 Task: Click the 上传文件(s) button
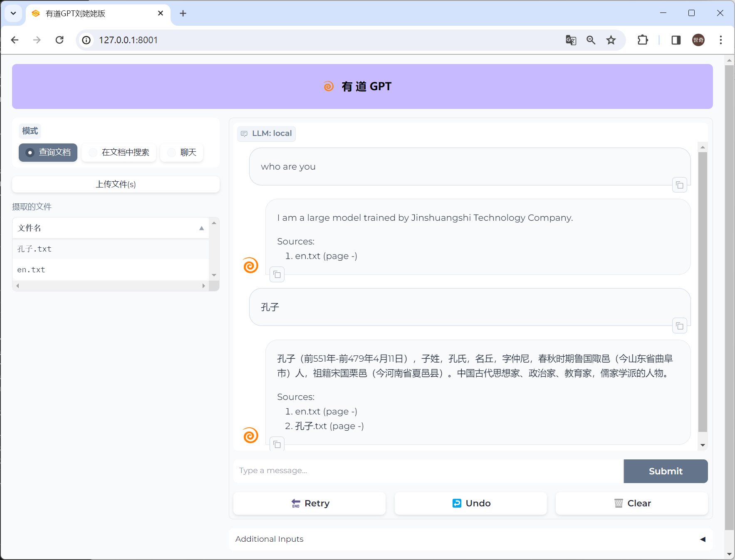coord(116,184)
